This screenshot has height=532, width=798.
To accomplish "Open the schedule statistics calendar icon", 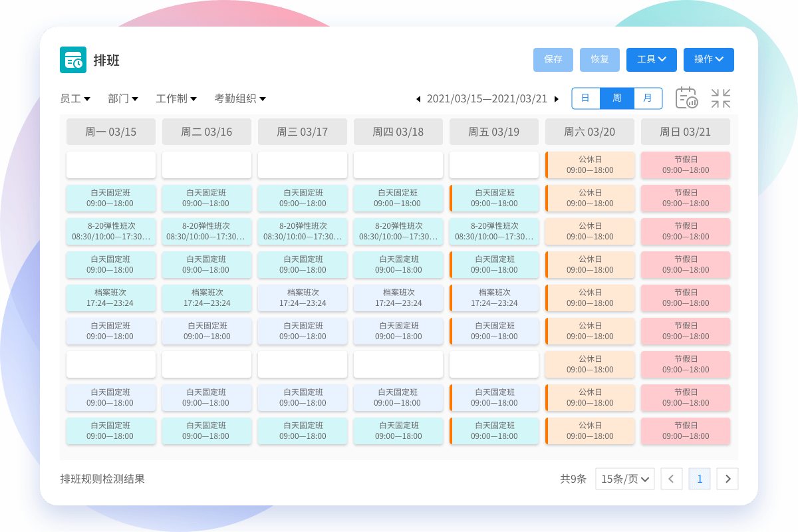I will 686,98.
